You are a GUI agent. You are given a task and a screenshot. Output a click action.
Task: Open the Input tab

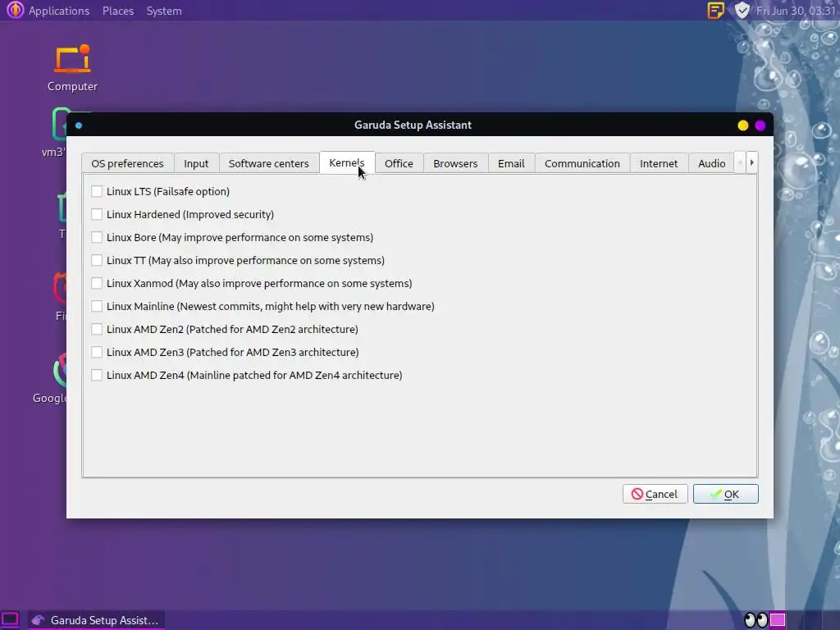pyautogui.click(x=196, y=163)
